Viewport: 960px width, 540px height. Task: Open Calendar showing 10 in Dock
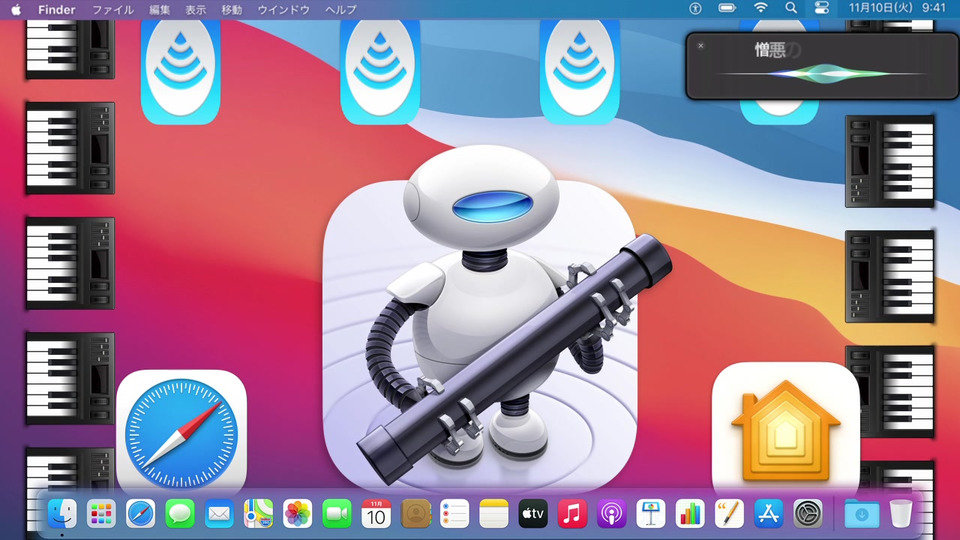(376, 514)
